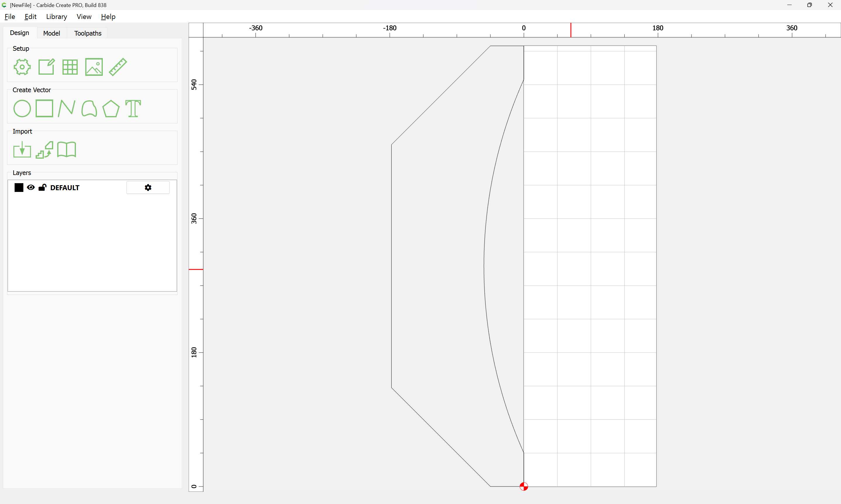Click the background image icon
This screenshot has height=504, width=841.
pyautogui.click(x=94, y=67)
